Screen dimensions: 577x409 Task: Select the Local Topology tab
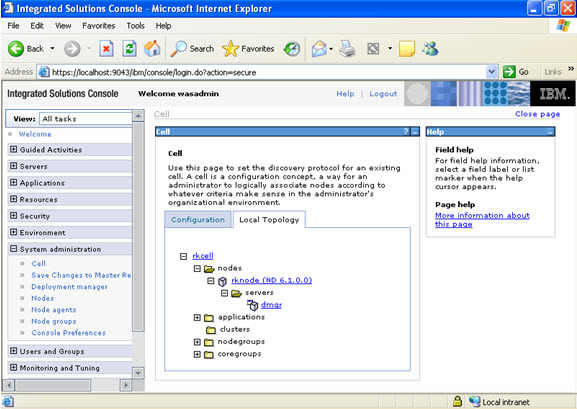(269, 219)
